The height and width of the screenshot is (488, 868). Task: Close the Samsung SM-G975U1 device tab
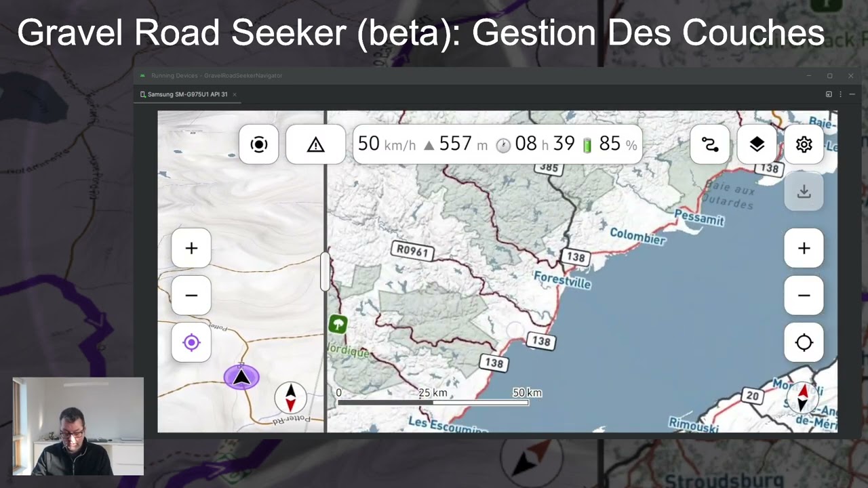click(235, 94)
